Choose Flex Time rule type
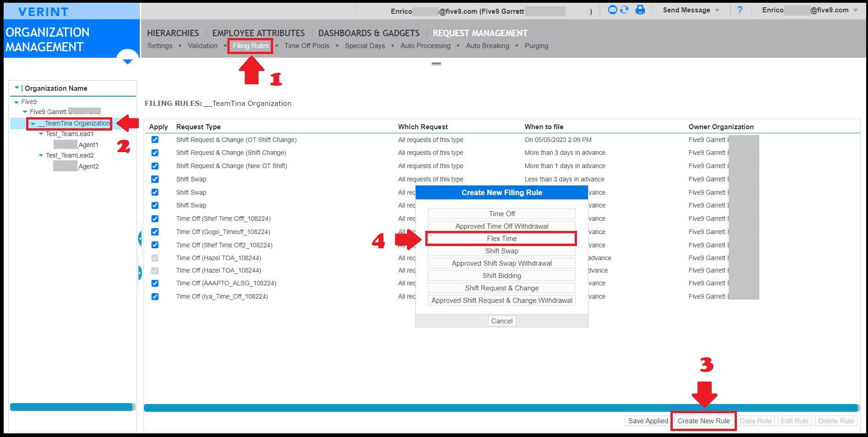 [502, 239]
